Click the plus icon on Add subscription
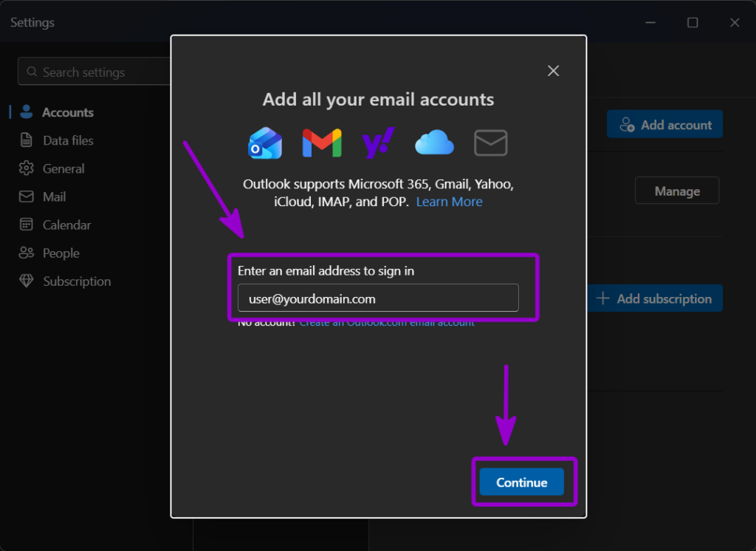The height and width of the screenshot is (551, 756). click(602, 298)
